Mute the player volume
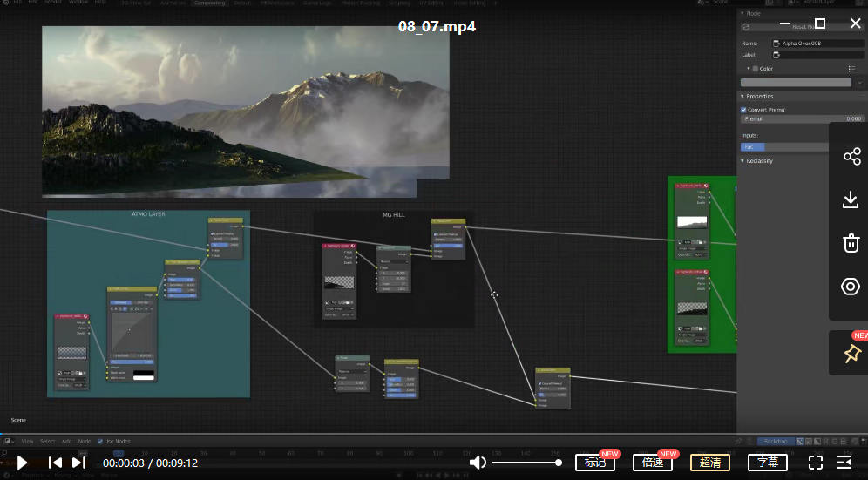The image size is (868, 480). [x=478, y=463]
